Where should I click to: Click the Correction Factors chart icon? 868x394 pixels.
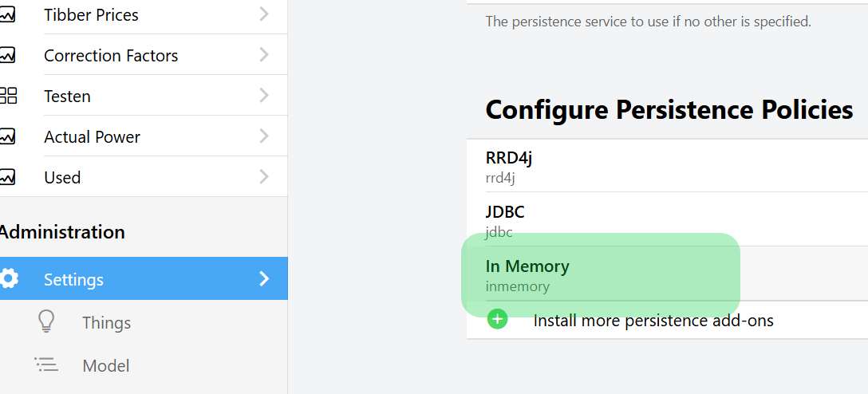(7, 55)
